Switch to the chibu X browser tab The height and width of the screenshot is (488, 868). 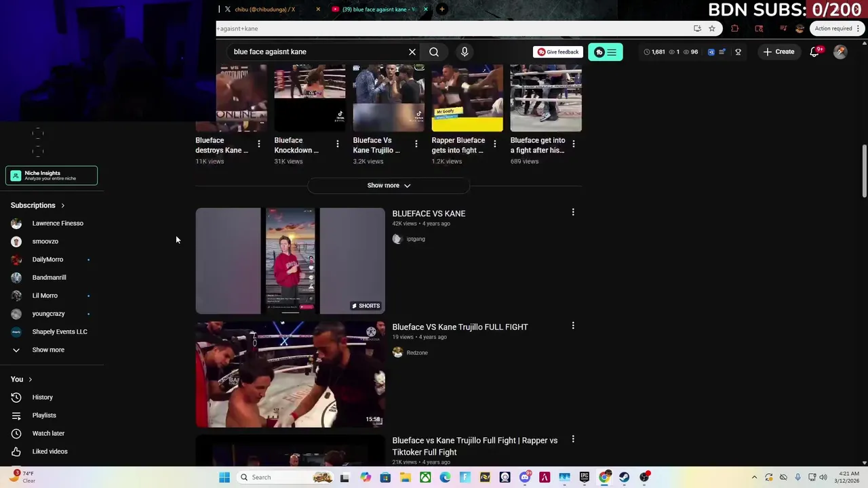tap(264, 9)
